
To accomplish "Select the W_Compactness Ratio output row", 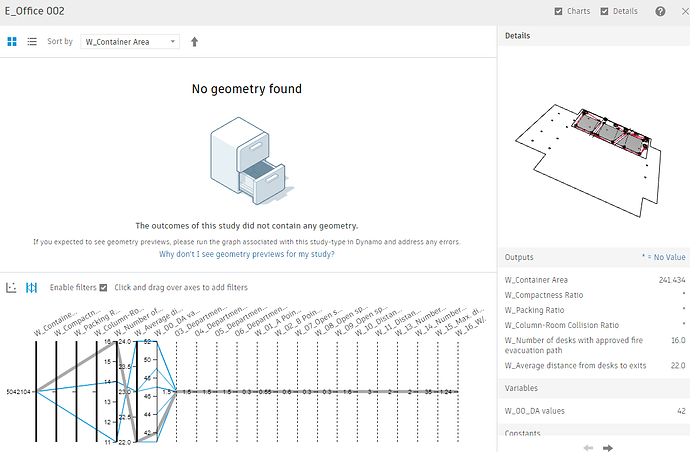I will tap(595, 295).
